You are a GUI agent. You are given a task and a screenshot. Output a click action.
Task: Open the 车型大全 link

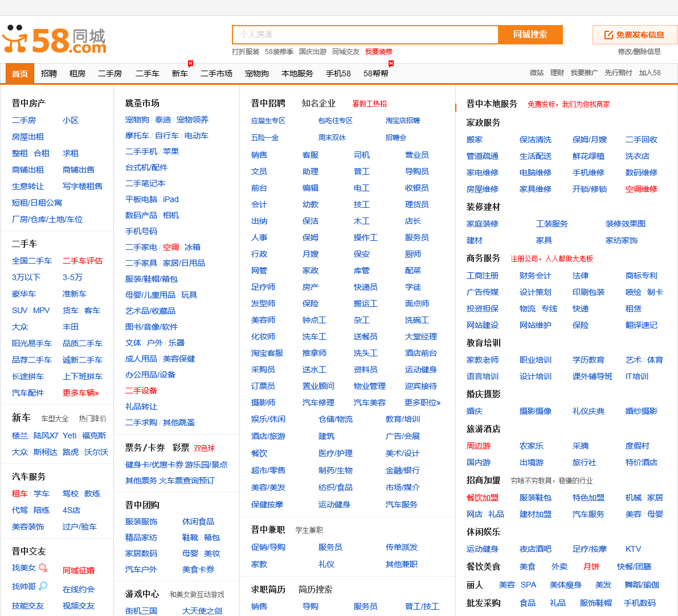pyautogui.click(x=55, y=418)
